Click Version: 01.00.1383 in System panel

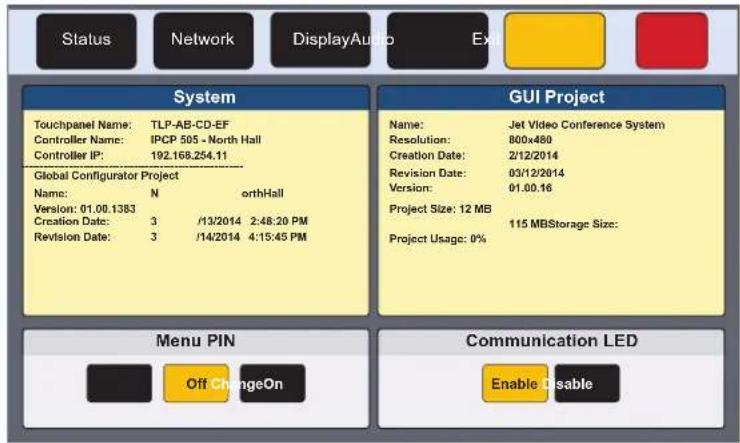click(x=84, y=209)
